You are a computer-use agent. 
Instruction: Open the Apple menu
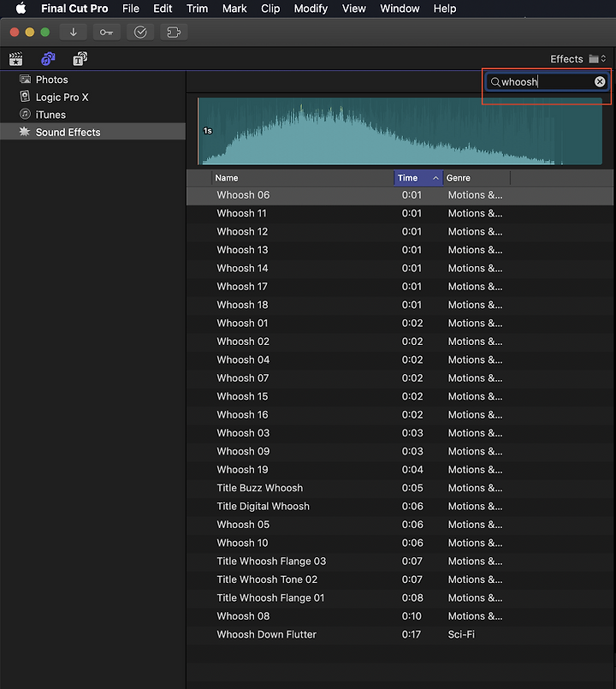21,9
